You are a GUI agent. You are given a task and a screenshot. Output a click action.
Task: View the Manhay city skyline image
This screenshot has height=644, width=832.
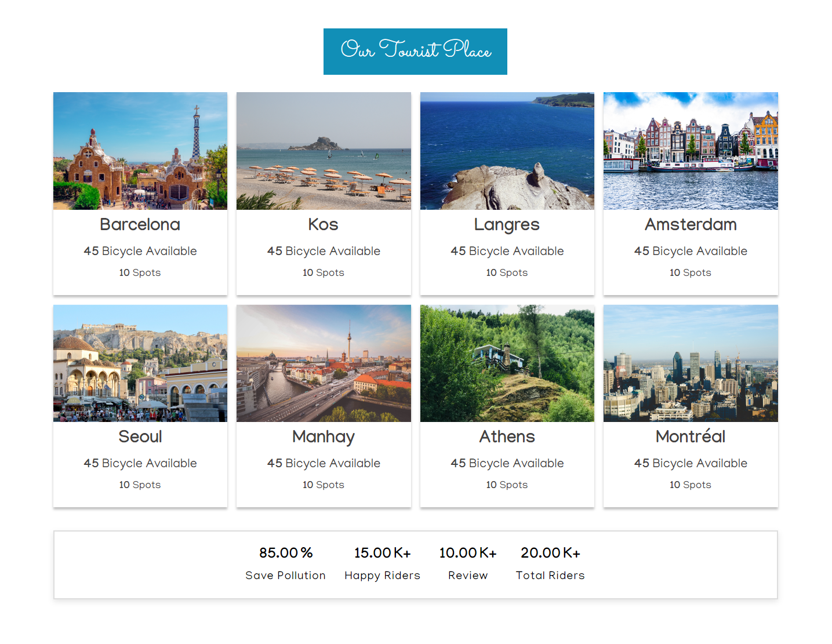[x=324, y=363]
